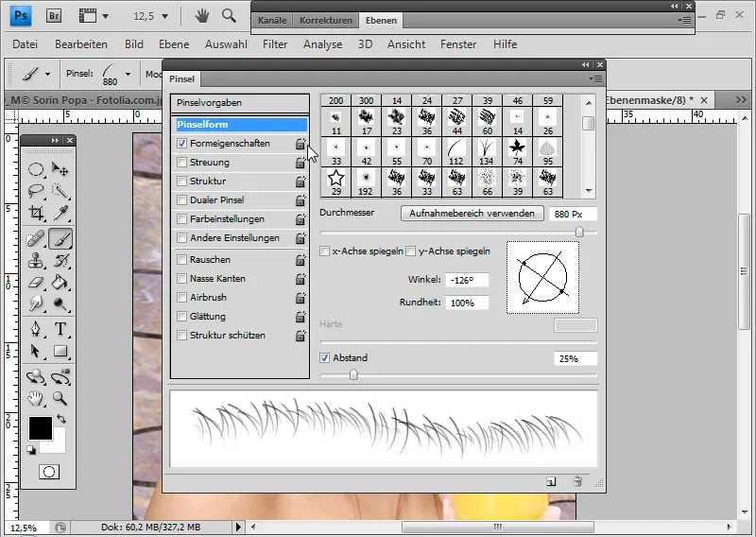
Task: Enable Streuung checkbox
Action: (181, 162)
